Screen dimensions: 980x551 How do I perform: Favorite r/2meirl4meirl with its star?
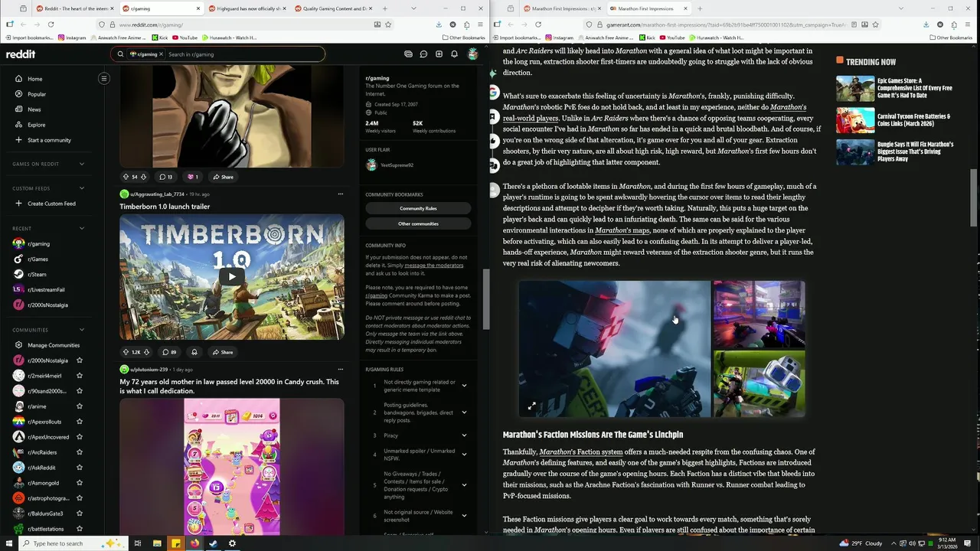click(x=80, y=376)
